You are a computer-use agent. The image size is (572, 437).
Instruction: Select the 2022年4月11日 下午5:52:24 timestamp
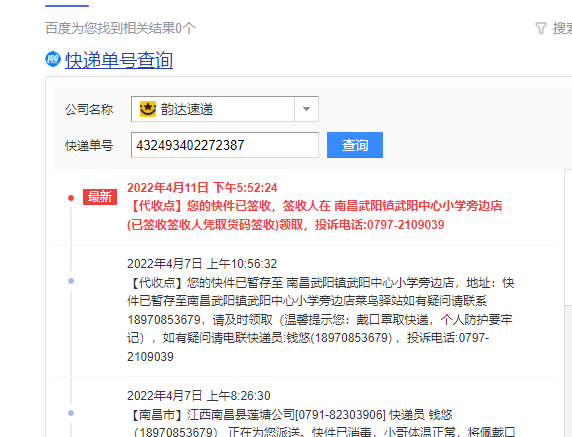[202, 187]
